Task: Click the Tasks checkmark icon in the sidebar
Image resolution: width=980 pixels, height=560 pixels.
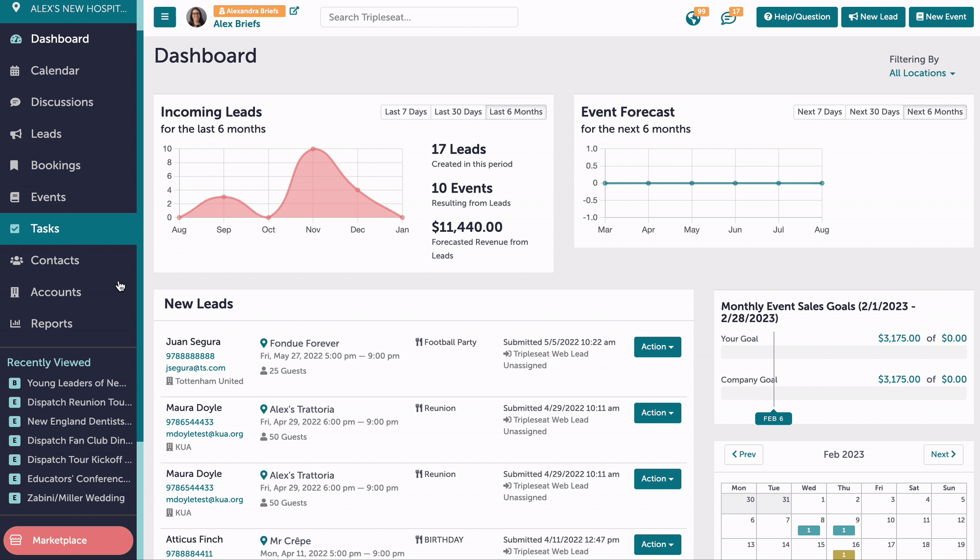Action: [15, 228]
